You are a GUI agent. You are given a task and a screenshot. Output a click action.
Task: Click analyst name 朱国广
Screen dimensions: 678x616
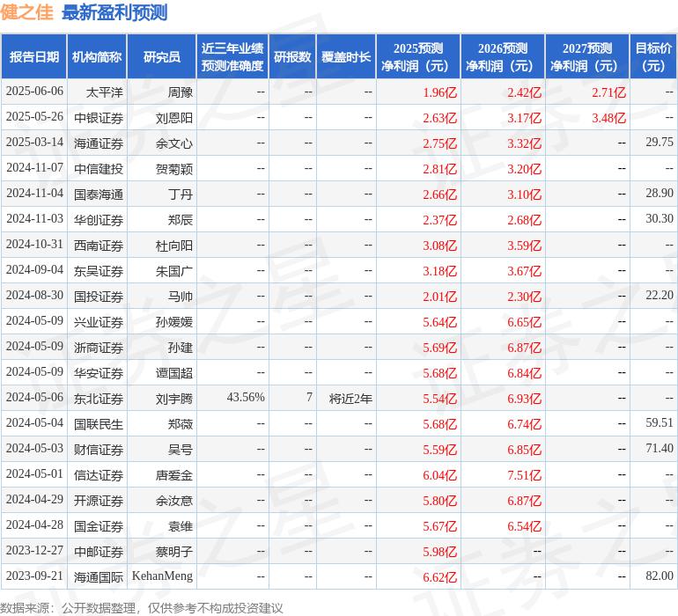[x=174, y=271]
